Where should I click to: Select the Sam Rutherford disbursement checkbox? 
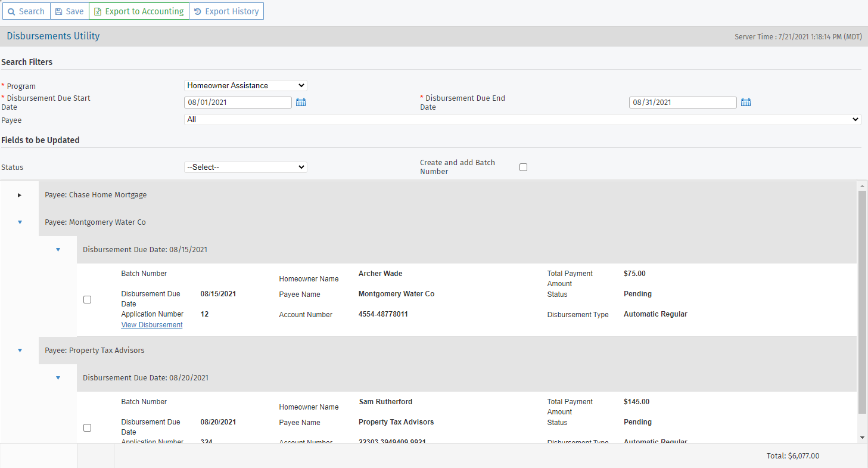click(x=88, y=427)
